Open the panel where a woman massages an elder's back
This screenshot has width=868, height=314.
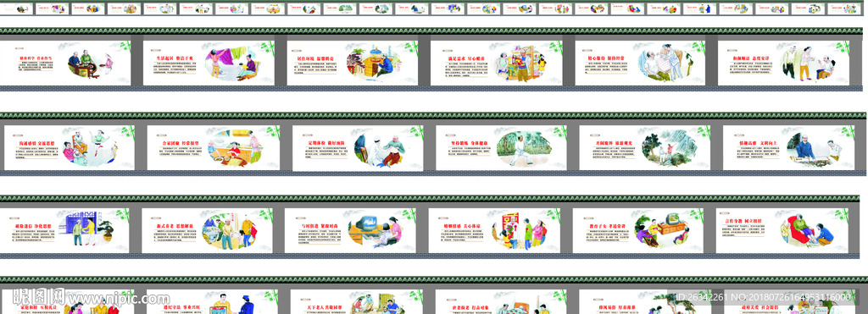[x=641, y=63]
